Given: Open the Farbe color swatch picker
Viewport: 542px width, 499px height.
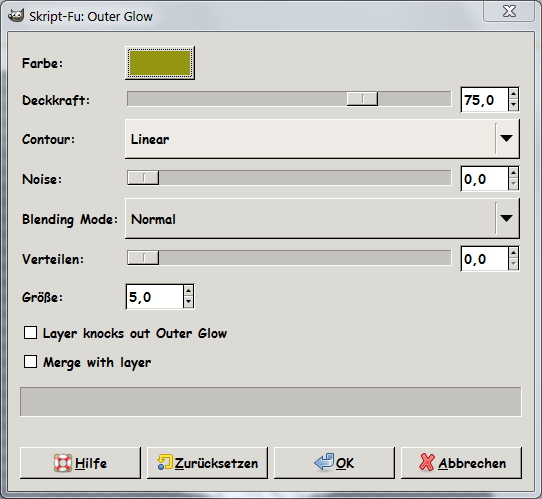Looking at the screenshot, I should pyautogui.click(x=160, y=63).
